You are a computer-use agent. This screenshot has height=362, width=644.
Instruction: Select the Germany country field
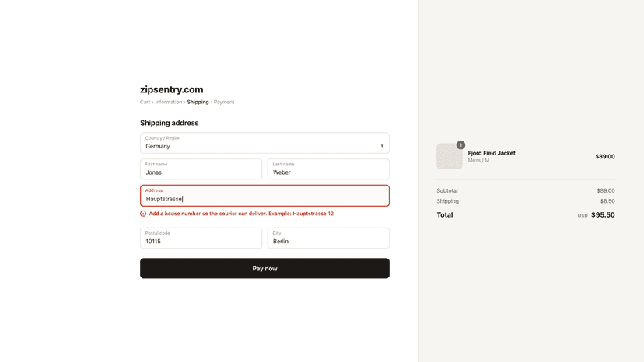coord(264,143)
